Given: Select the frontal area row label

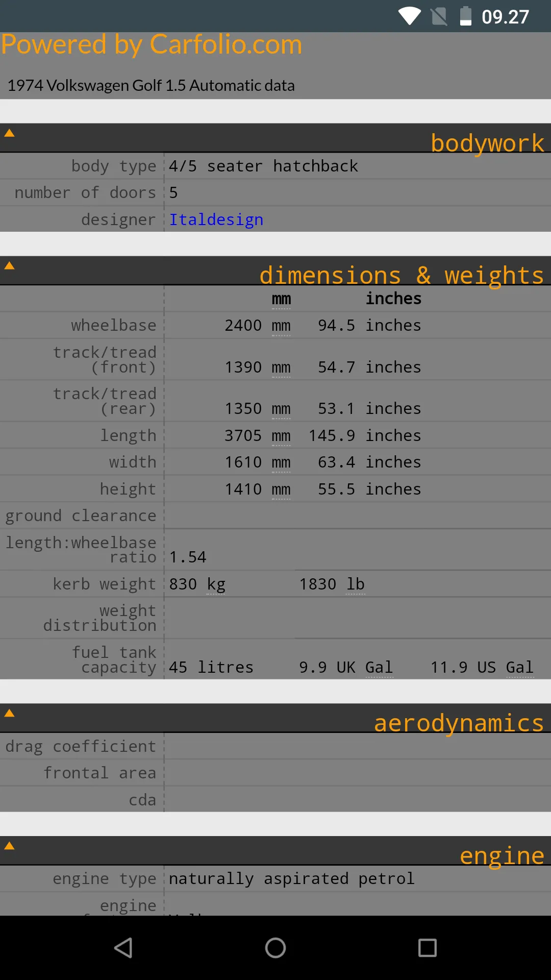Looking at the screenshot, I should (x=100, y=773).
